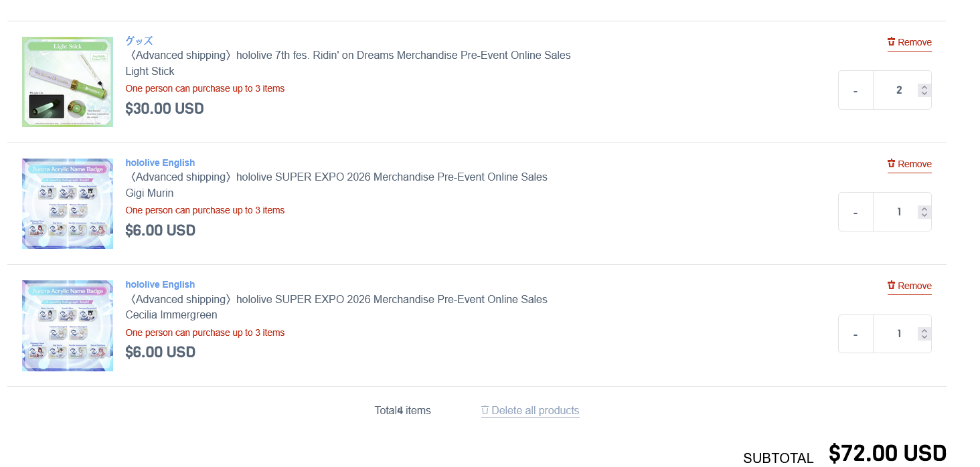Image resolution: width=980 pixels, height=467 pixels.
Task: Open hololive English link above Cecilia Immergreen
Action: (x=160, y=284)
